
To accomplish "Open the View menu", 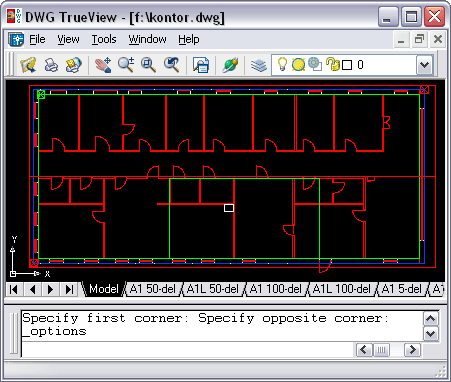I will [x=68, y=39].
